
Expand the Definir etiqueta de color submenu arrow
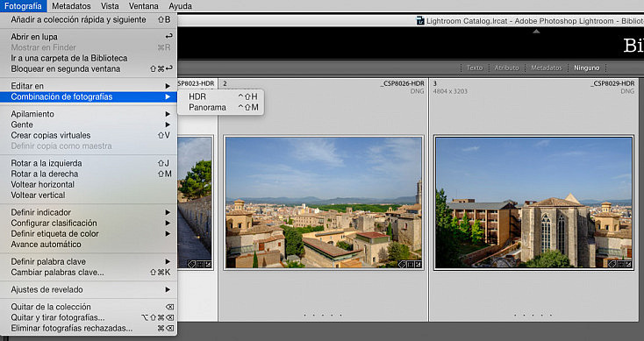click(168, 234)
